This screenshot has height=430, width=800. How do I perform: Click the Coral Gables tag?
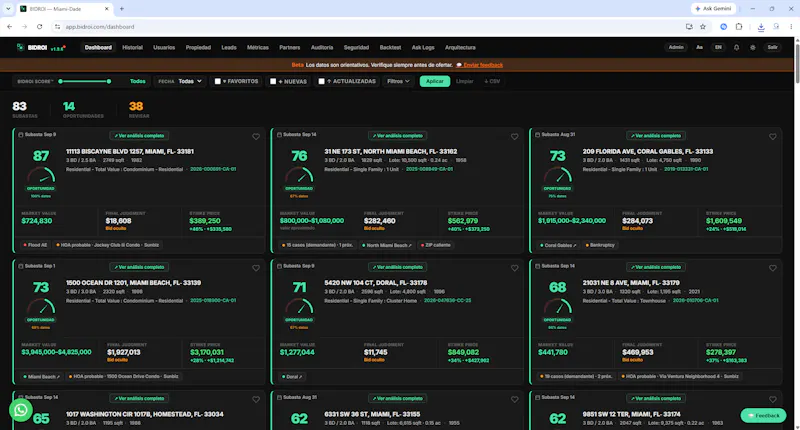(x=558, y=245)
